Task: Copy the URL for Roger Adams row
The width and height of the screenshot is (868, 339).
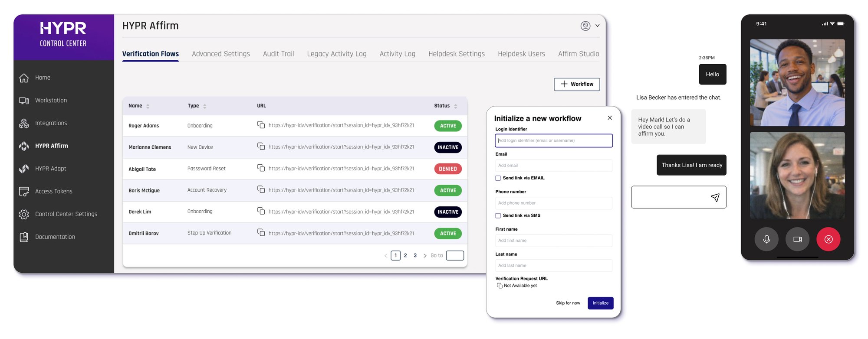Action: click(261, 125)
